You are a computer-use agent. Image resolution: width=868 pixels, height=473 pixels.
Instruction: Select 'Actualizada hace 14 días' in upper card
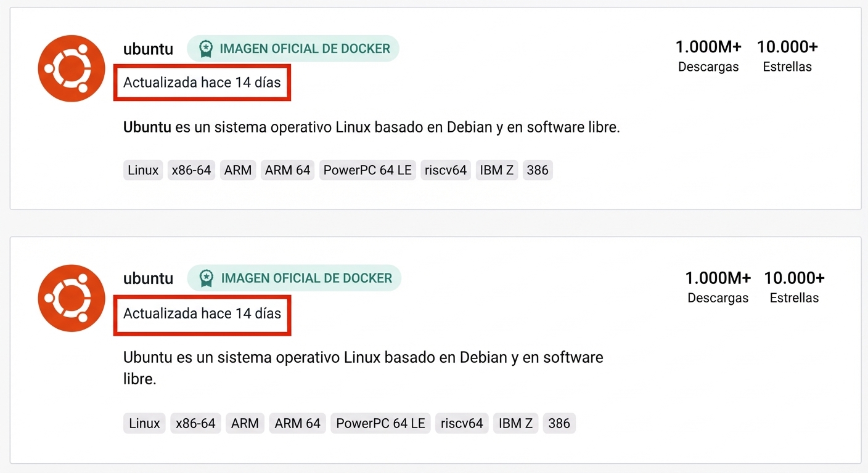(202, 83)
